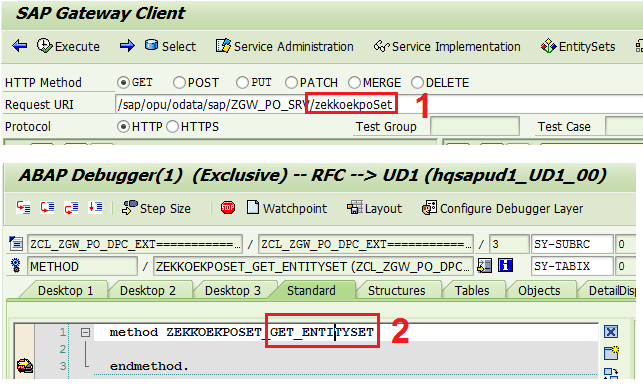Click the Execute button

(68, 46)
